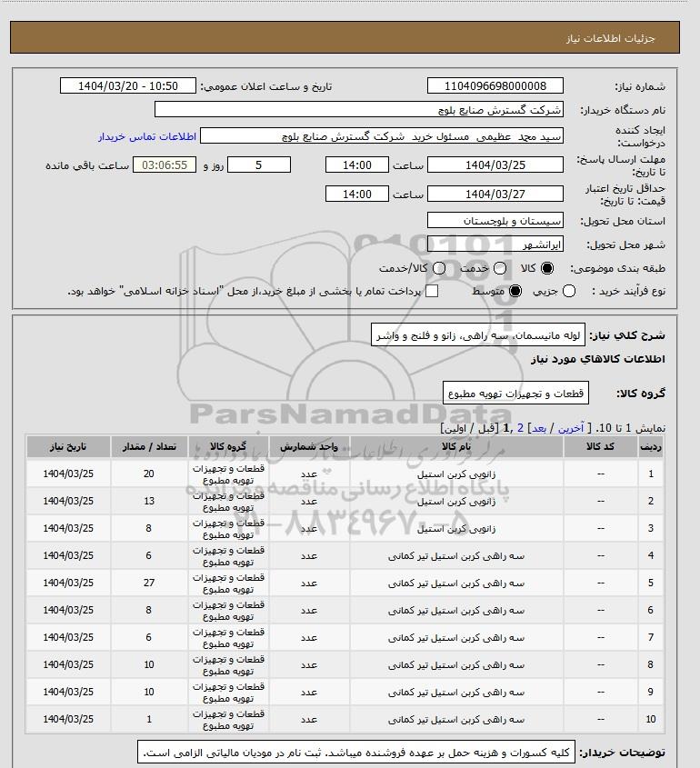Image resolution: width=700 pixels, height=768 pixels.
Task: Click the delivery city field ایرانشهر
Action: tap(495, 244)
